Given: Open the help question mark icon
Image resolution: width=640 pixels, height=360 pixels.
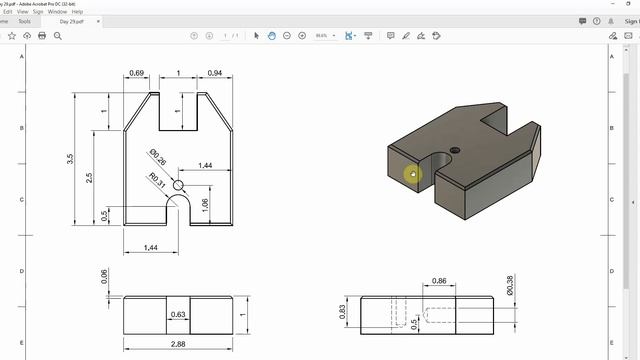Looking at the screenshot, I should tap(597, 21).
